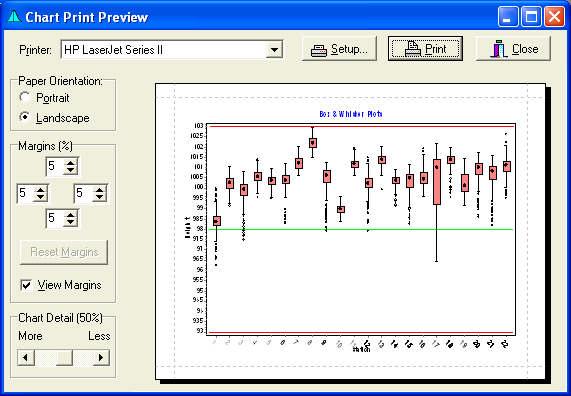
Task: Open the Printer dropdown list
Action: pyautogui.click(x=274, y=50)
